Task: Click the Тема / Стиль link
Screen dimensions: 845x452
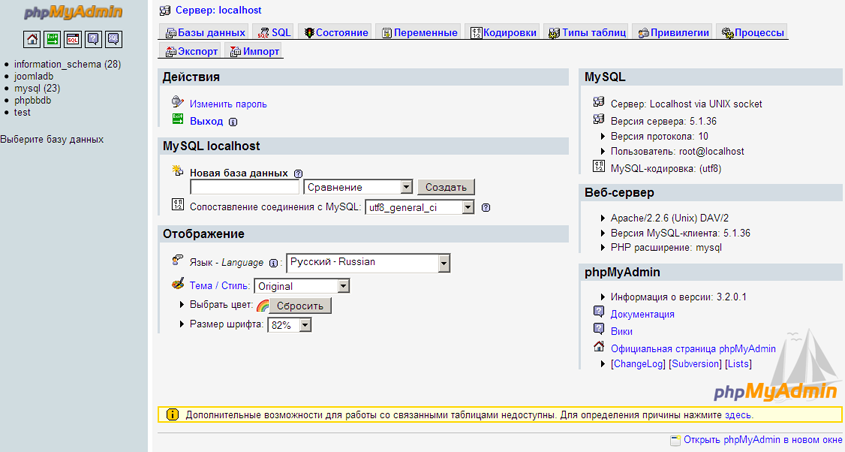Action: point(219,286)
